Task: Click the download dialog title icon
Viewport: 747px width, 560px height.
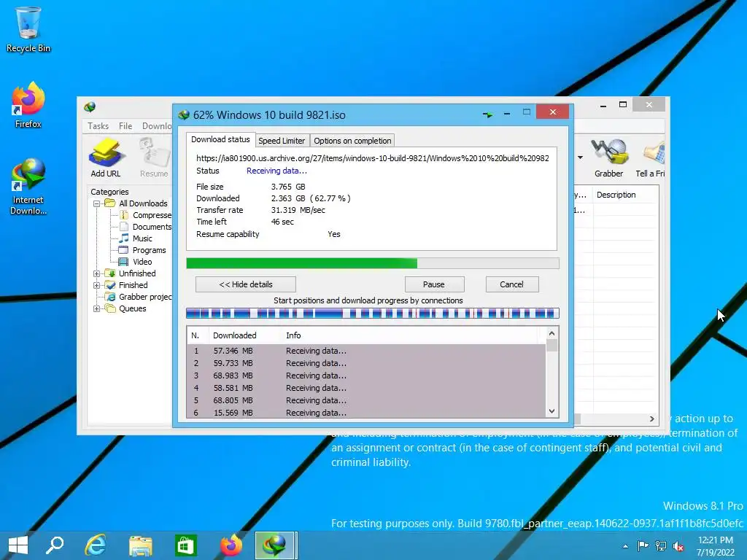Action: 183,114
